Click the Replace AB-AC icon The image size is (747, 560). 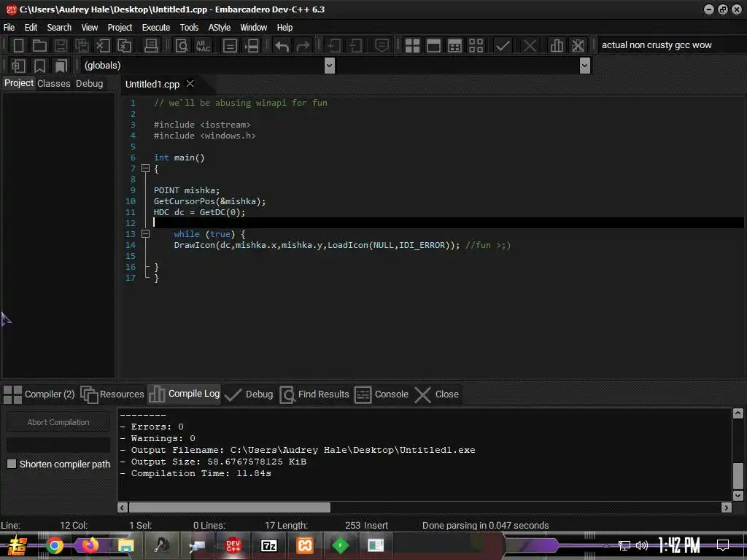click(203, 46)
